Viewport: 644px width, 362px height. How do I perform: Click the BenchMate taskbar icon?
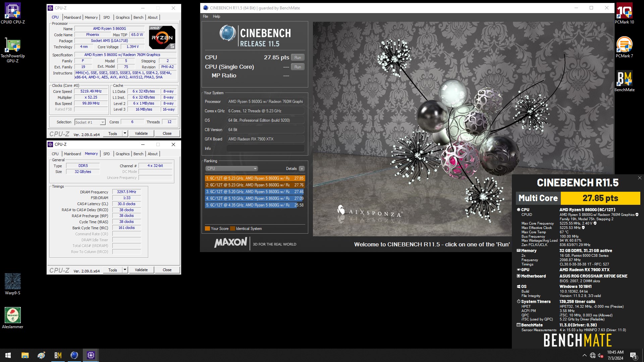point(58,355)
